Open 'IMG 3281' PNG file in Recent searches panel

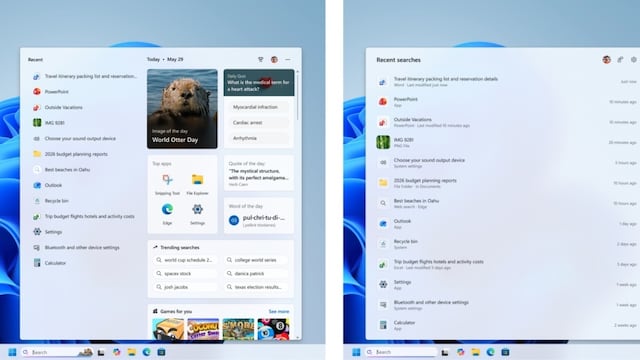click(x=505, y=142)
